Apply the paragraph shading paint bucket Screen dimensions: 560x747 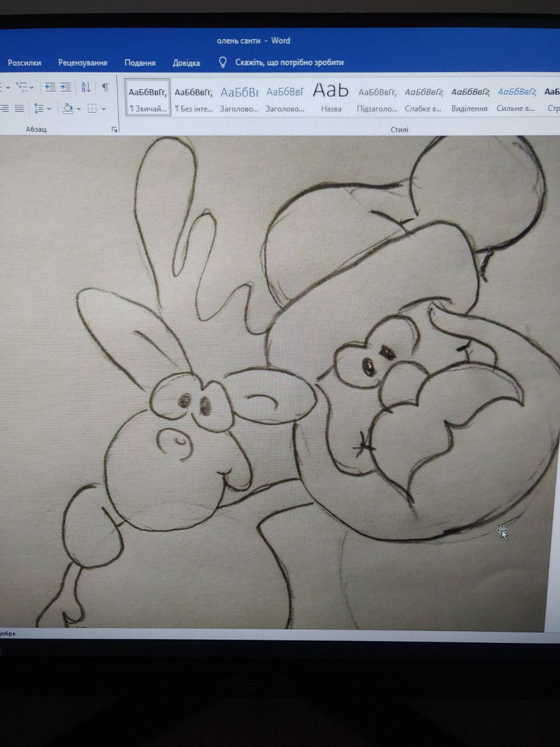click(x=68, y=109)
